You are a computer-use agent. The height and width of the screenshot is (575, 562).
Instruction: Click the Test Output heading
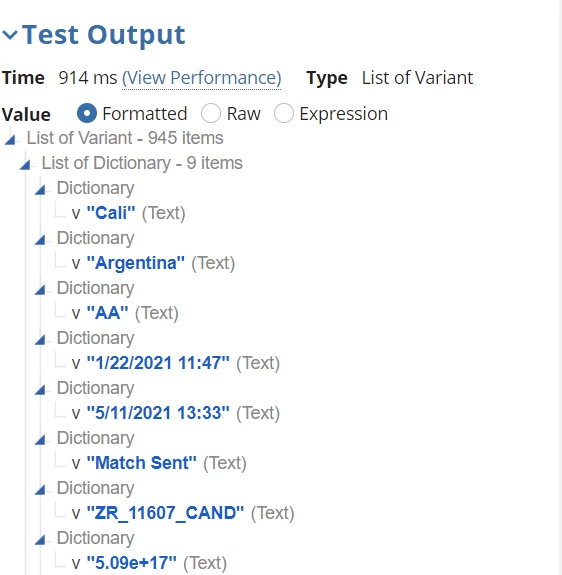[x=104, y=35]
